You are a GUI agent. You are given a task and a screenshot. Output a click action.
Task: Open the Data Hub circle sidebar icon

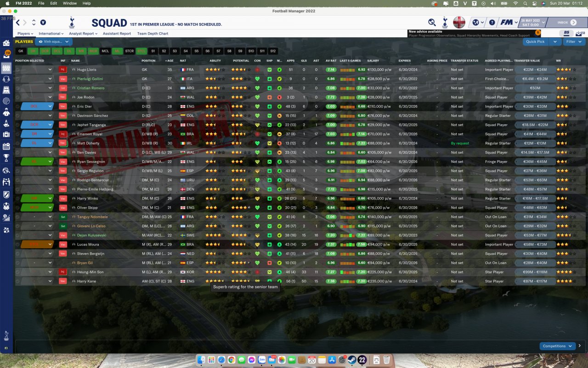pos(6,101)
